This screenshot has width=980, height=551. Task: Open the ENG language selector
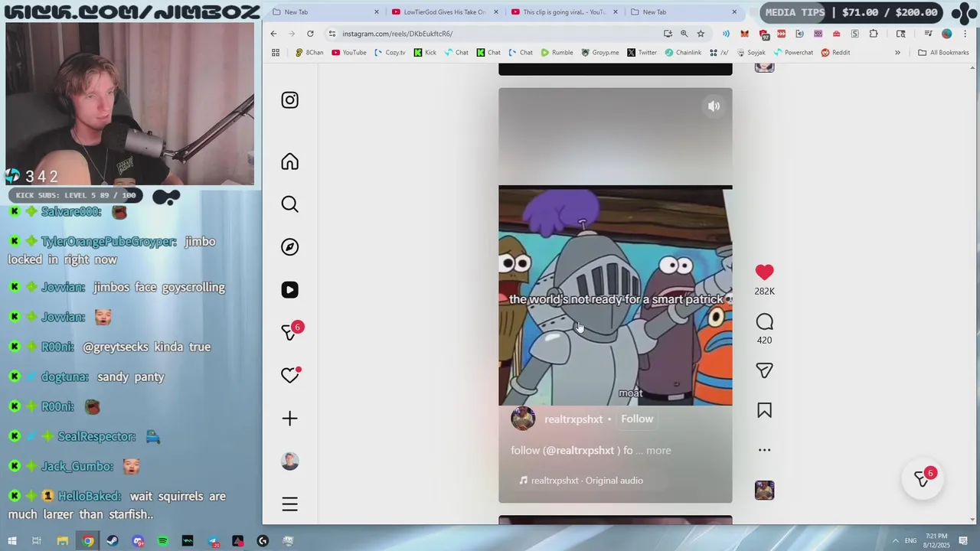(910, 541)
